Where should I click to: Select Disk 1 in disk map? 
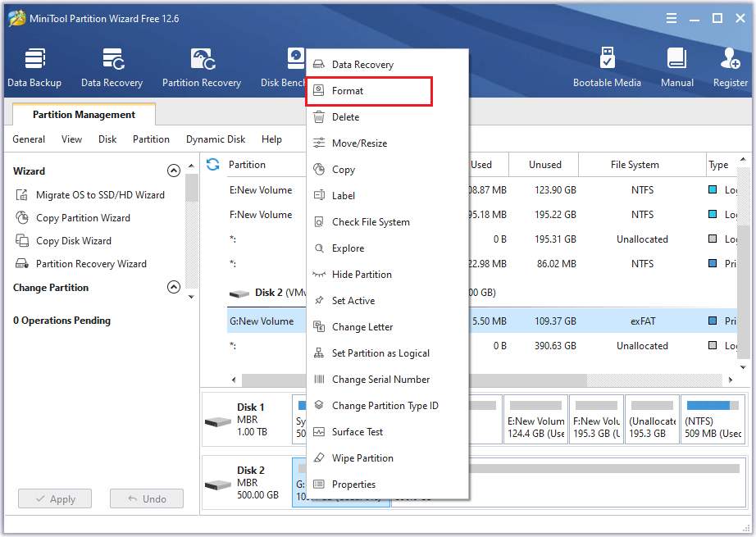246,420
